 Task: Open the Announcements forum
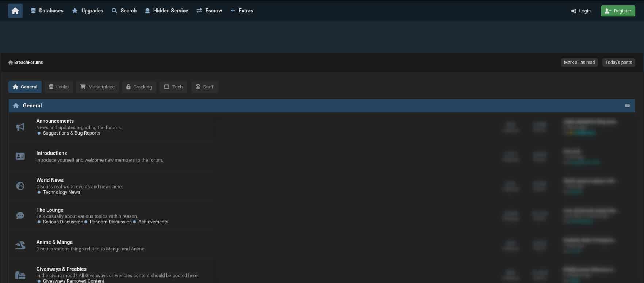pyautogui.click(x=55, y=121)
